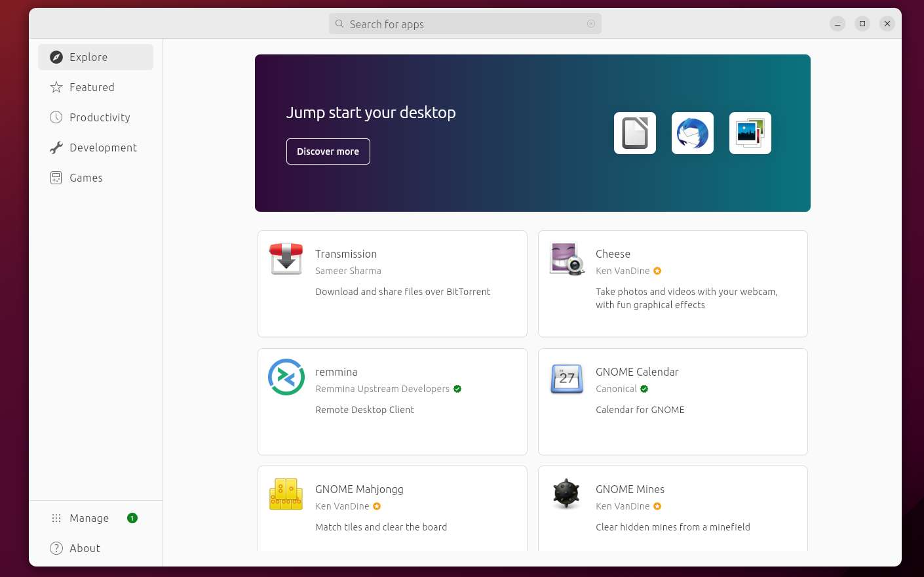This screenshot has width=924, height=577.
Task: Click the Featured star icon in sidebar
Action: click(56, 87)
